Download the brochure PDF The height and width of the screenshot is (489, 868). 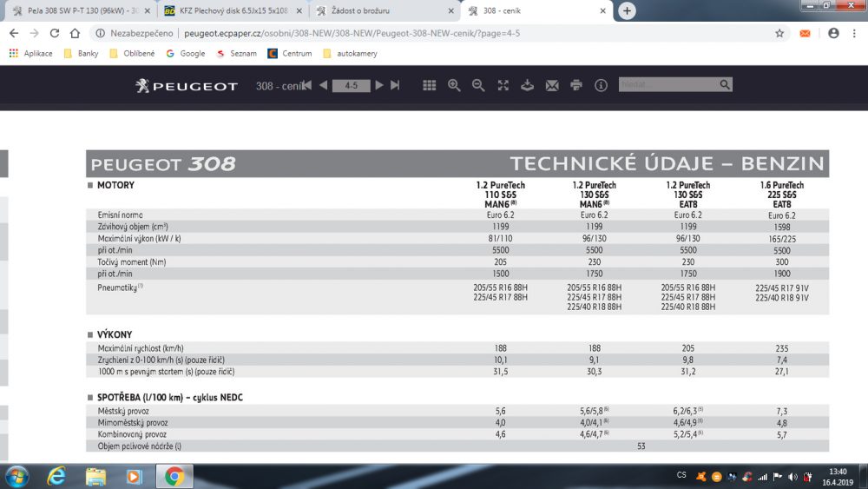coord(527,85)
